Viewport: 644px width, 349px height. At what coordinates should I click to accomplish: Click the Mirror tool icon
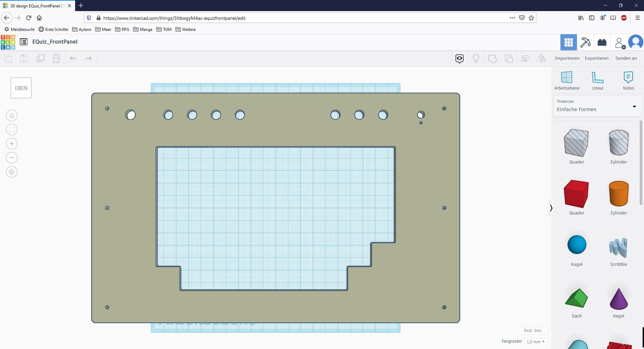pos(541,59)
